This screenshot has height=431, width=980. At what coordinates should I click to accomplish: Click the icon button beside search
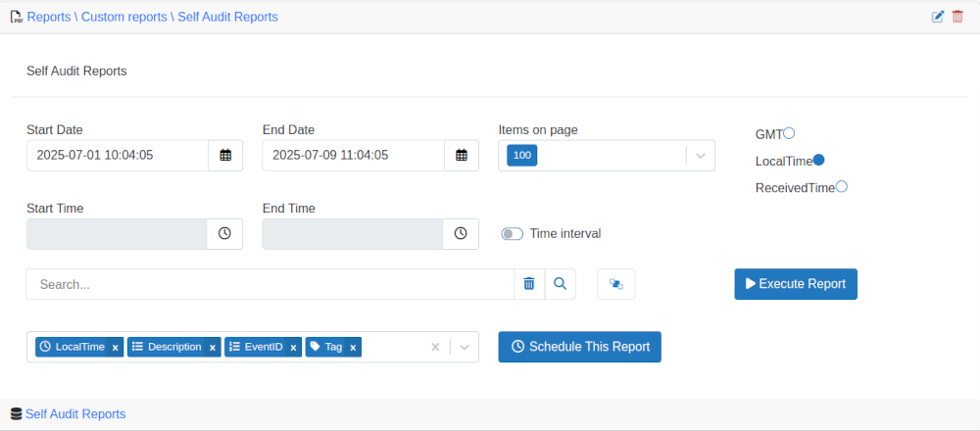(616, 284)
